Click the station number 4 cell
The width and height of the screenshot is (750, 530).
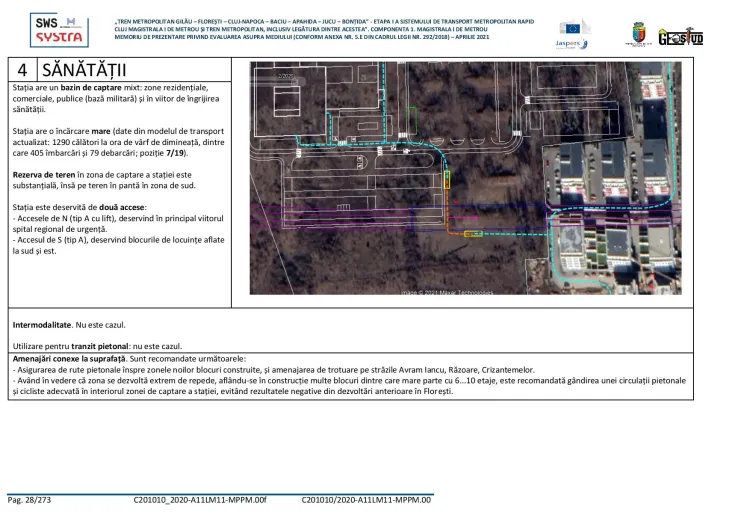[21, 71]
